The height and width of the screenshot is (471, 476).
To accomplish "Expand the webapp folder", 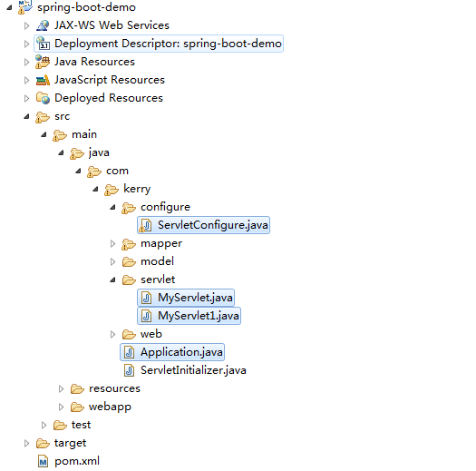I will pyautogui.click(x=61, y=407).
